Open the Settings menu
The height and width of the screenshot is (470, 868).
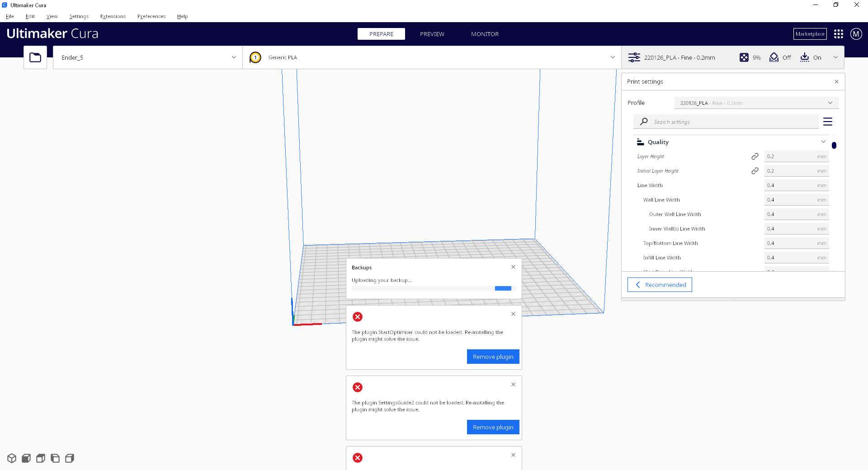pos(79,16)
